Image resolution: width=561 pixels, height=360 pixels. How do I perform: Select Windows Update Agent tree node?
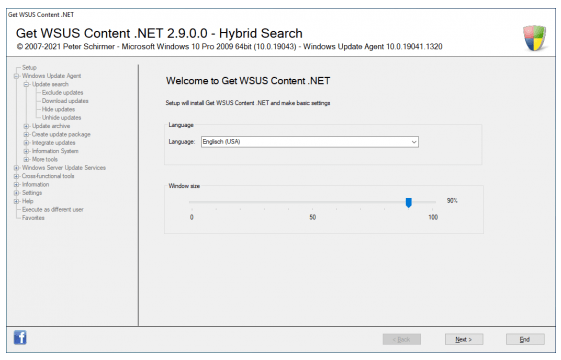[52, 76]
